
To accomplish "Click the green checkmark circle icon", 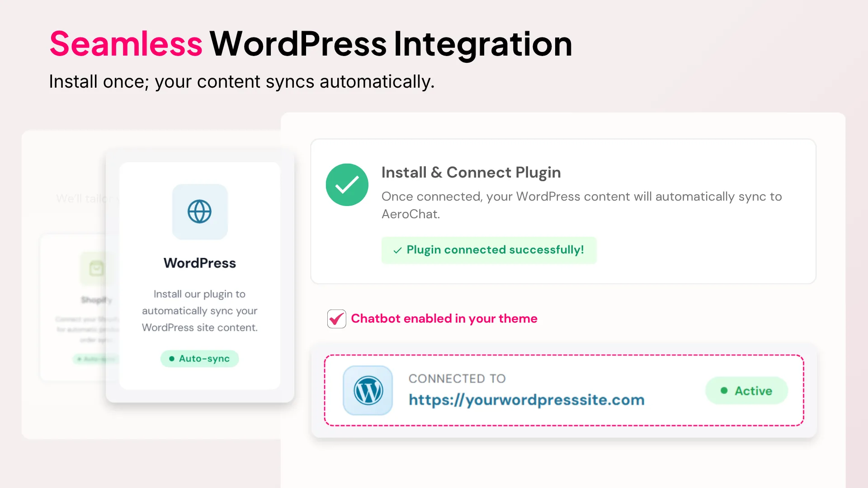I will pyautogui.click(x=347, y=185).
